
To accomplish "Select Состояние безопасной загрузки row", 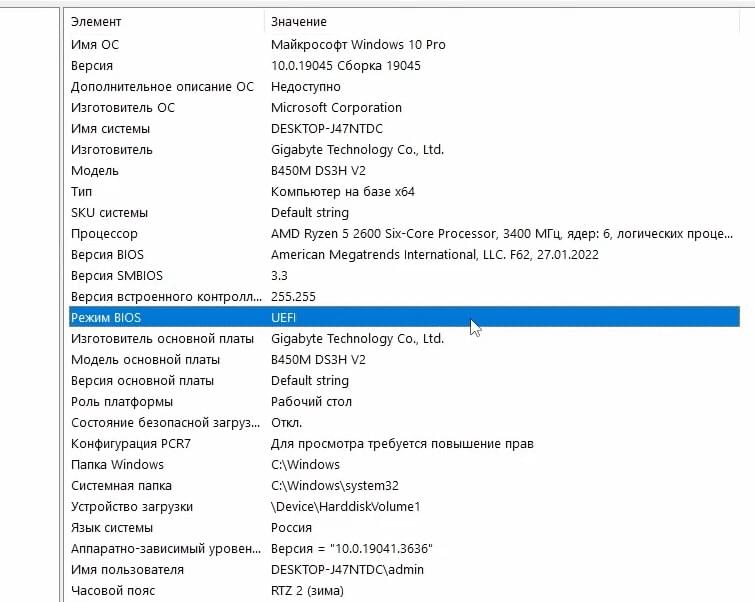I will (x=404, y=423).
